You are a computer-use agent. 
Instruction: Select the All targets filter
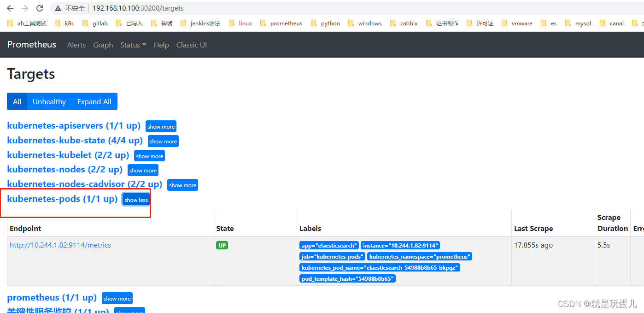[x=17, y=101]
